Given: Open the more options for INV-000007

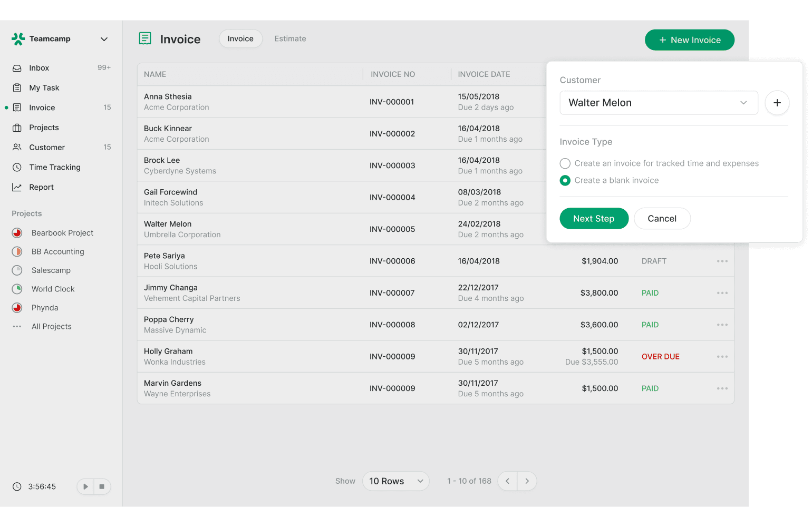Looking at the screenshot, I should click(x=722, y=293).
